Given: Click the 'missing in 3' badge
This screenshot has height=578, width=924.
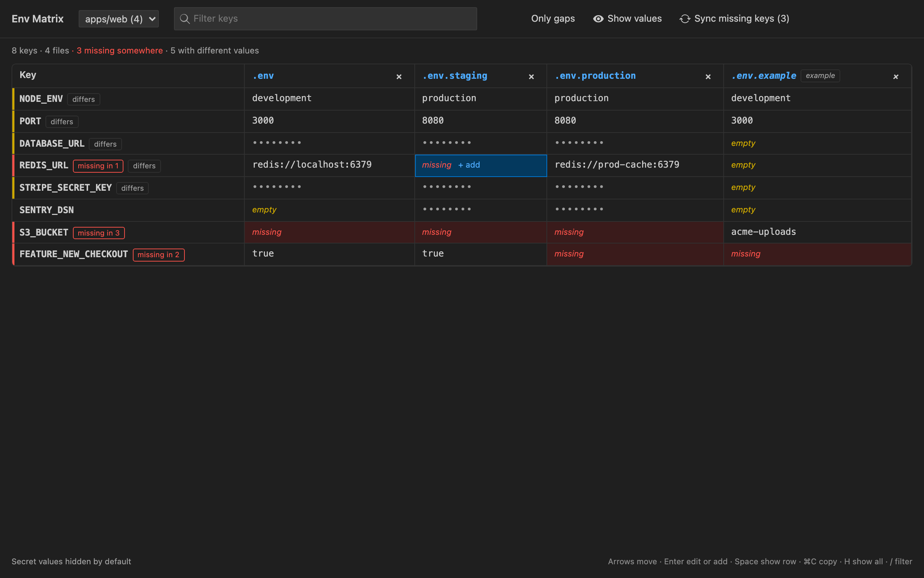Looking at the screenshot, I should 99,233.
